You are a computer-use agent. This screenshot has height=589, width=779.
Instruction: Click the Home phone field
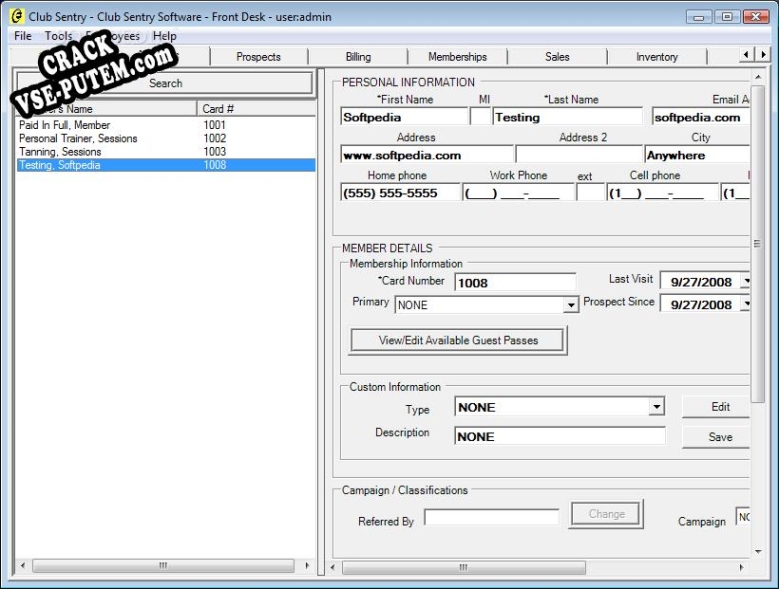400,193
